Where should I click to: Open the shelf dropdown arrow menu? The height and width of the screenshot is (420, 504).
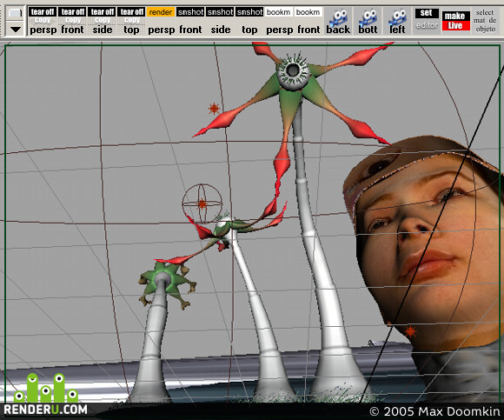coord(15,30)
